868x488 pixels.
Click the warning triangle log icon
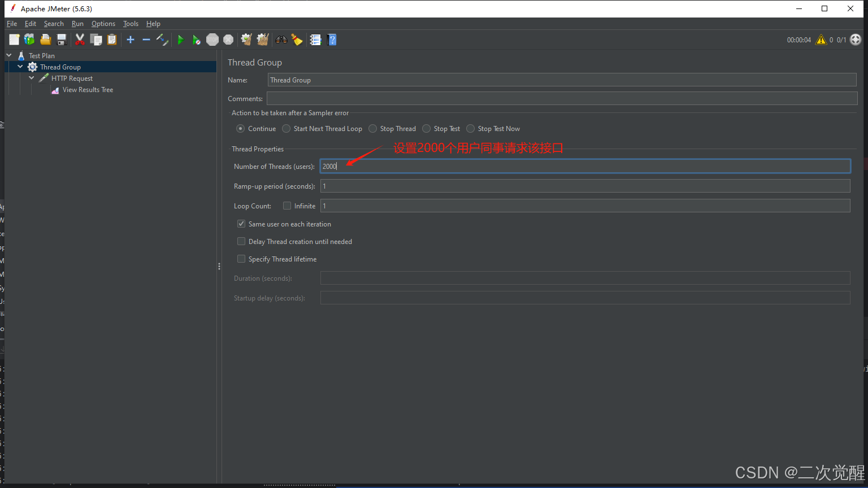tap(821, 40)
